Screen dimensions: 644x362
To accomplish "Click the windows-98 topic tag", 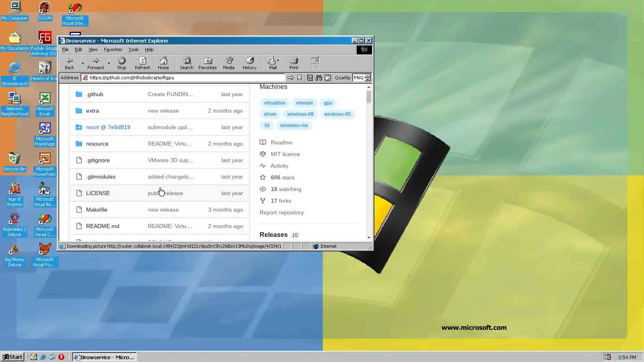I will click(300, 114).
